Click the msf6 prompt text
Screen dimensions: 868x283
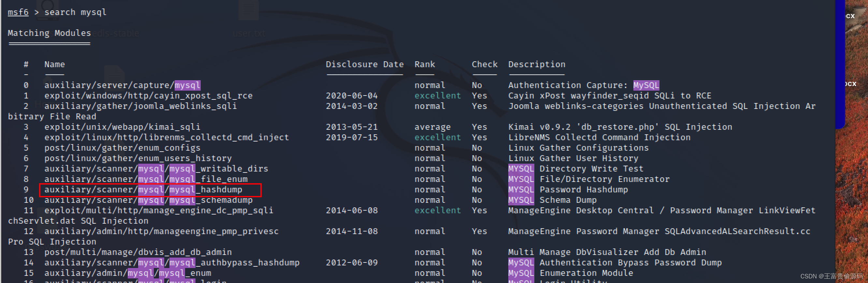coord(18,12)
